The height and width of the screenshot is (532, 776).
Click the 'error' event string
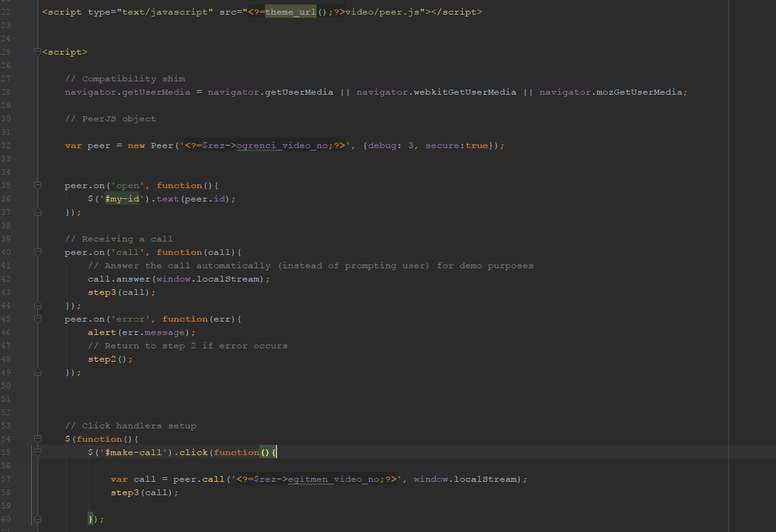(130, 319)
